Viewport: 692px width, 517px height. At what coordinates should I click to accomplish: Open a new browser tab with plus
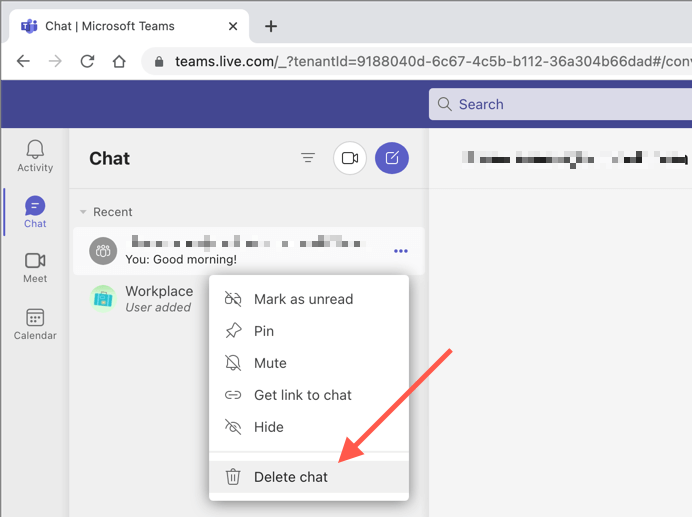271,26
